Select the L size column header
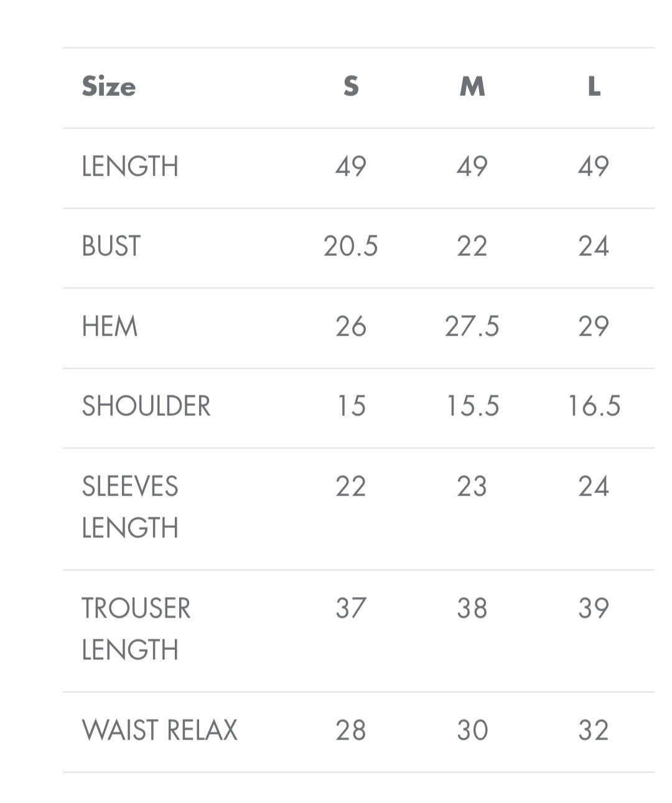 click(594, 87)
